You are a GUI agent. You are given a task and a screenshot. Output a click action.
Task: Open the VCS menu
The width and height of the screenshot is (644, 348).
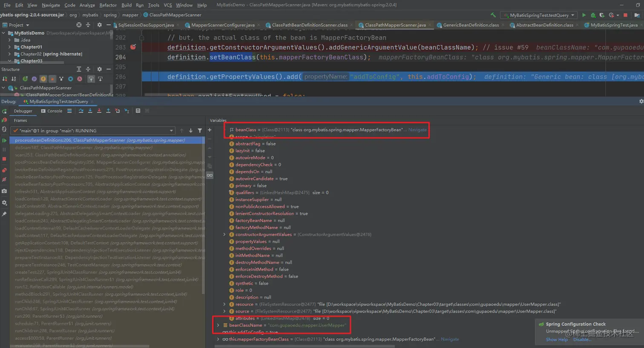pyautogui.click(x=168, y=5)
